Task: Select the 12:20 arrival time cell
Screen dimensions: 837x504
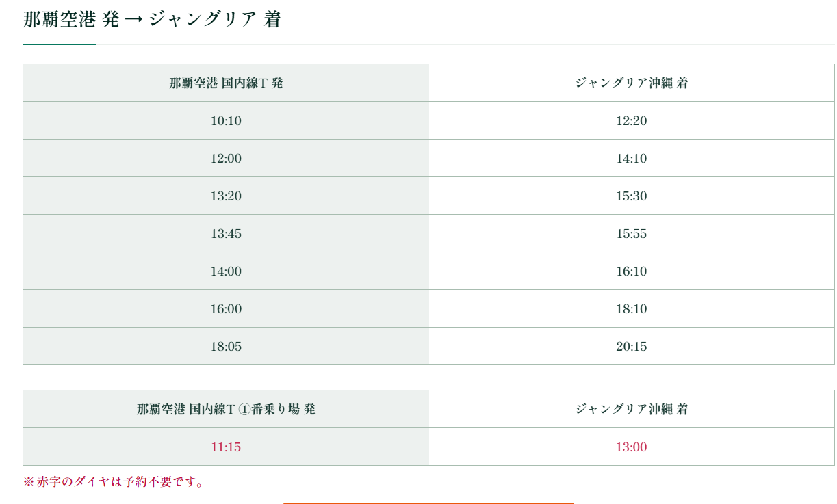Action: click(x=631, y=121)
